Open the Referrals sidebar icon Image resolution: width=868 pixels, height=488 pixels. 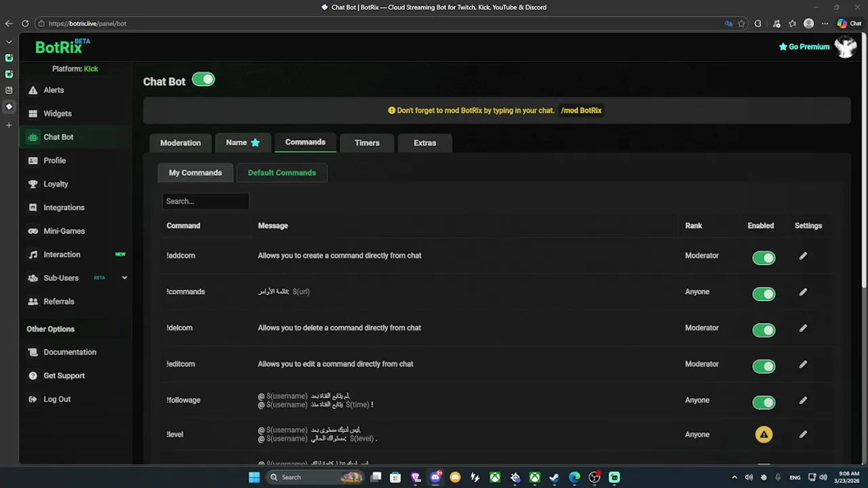[x=33, y=302]
